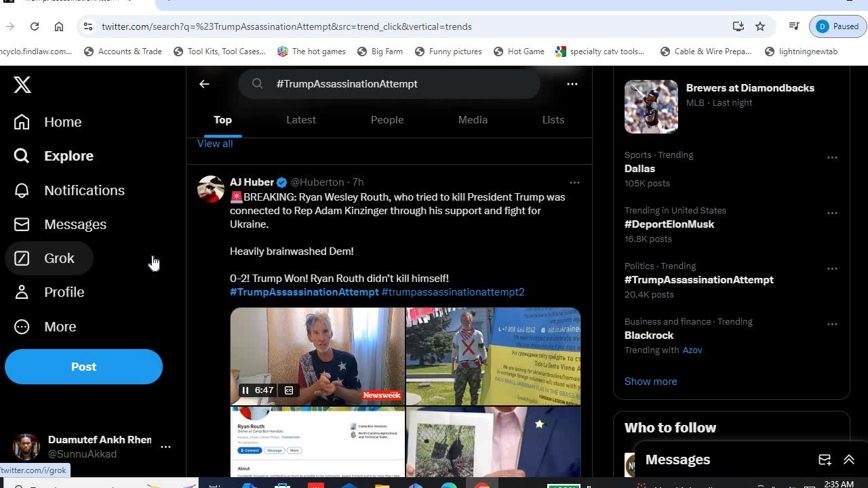The height and width of the screenshot is (488, 868).
Task: Bookmark this page with the star
Action: [760, 26]
